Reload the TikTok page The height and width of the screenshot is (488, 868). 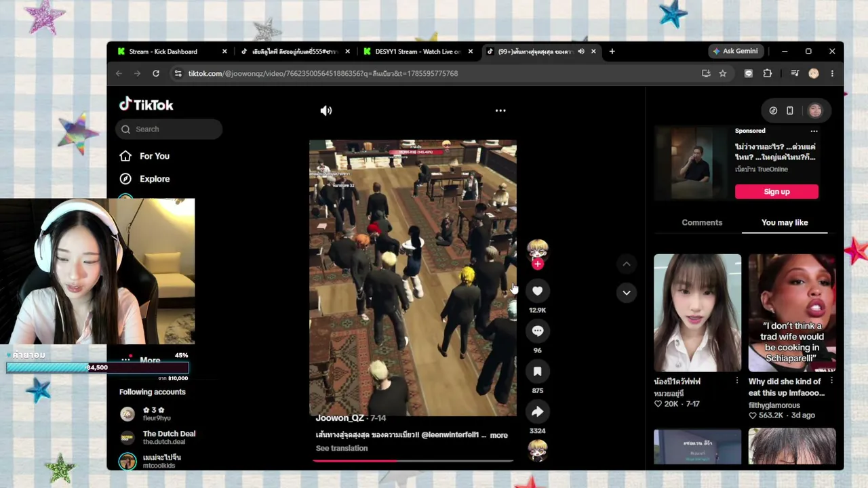click(x=156, y=73)
